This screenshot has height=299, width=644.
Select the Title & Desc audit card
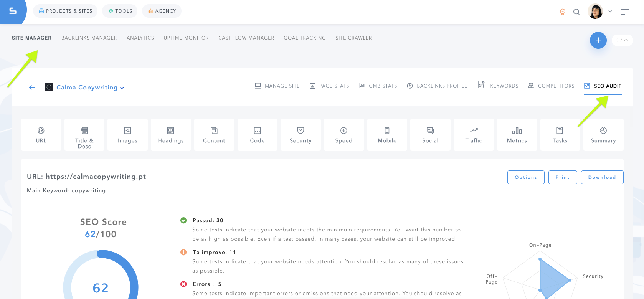click(84, 135)
